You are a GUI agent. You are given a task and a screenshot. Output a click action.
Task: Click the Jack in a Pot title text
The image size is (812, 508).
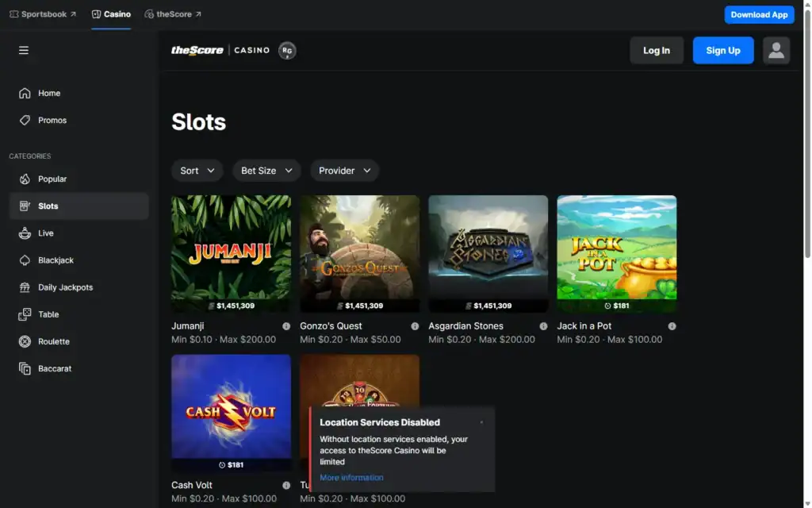[584, 326]
